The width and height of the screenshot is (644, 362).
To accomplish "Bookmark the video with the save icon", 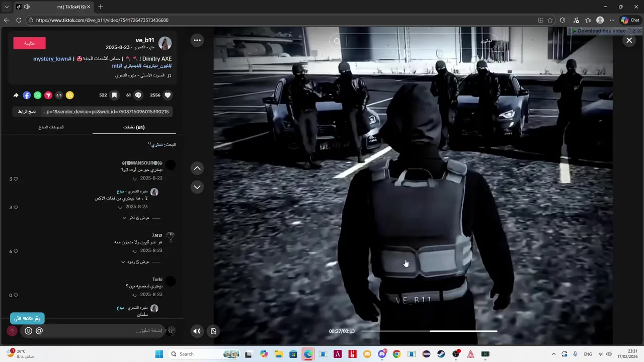I will pyautogui.click(x=115, y=95).
